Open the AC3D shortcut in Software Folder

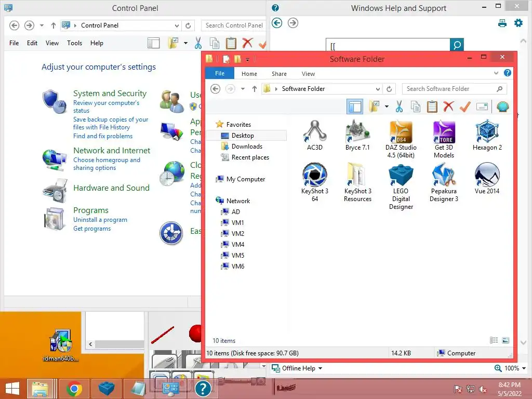[315, 136]
